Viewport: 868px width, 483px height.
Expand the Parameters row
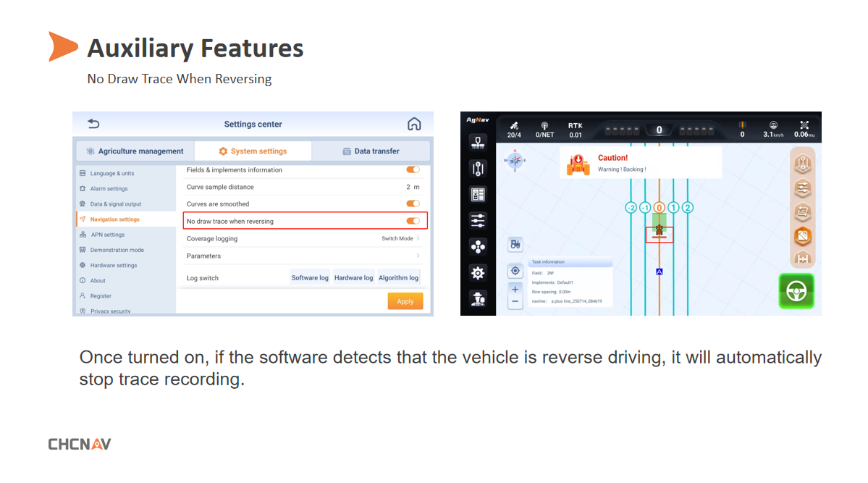click(304, 256)
